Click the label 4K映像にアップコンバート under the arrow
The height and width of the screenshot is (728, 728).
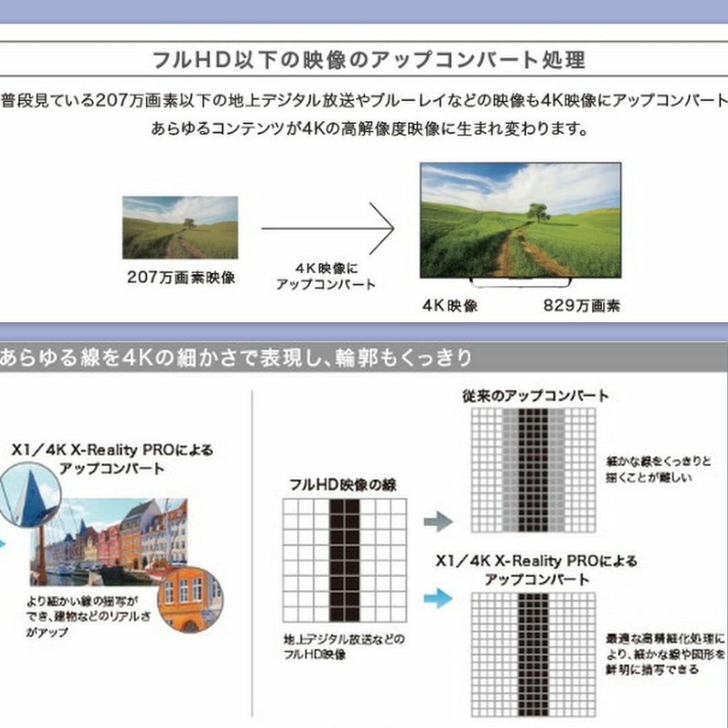point(326,276)
